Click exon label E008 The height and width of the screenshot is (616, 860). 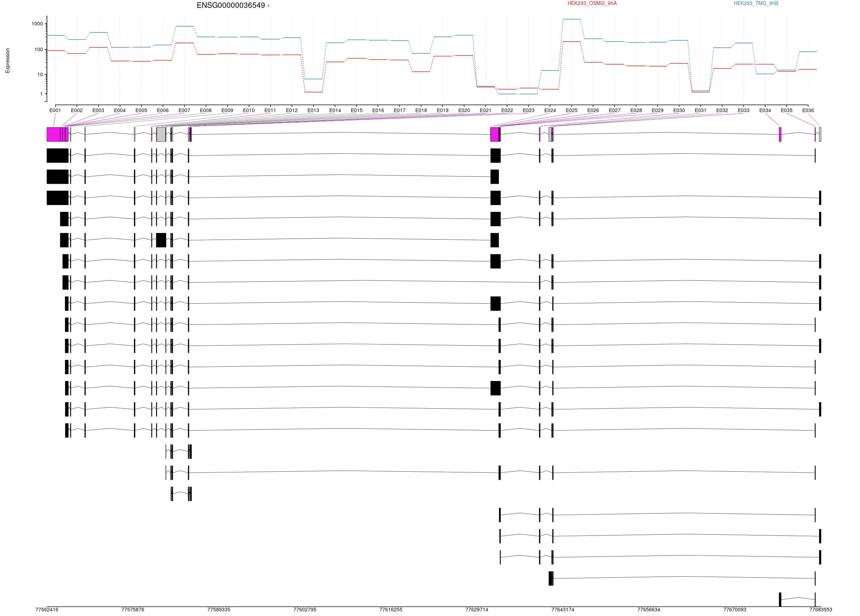tap(206, 111)
